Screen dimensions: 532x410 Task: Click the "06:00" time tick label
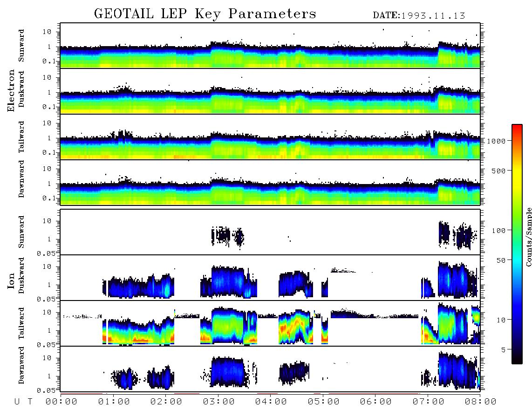[376, 402]
